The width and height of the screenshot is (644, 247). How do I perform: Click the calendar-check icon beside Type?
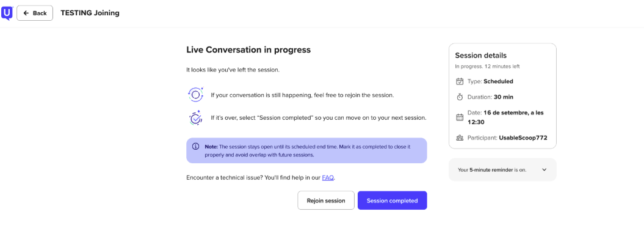coord(460,81)
